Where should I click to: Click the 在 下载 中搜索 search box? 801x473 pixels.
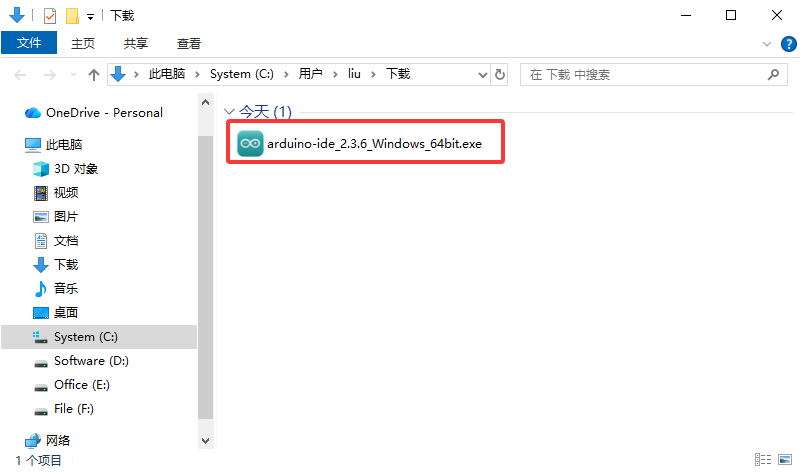[x=653, y=75]
